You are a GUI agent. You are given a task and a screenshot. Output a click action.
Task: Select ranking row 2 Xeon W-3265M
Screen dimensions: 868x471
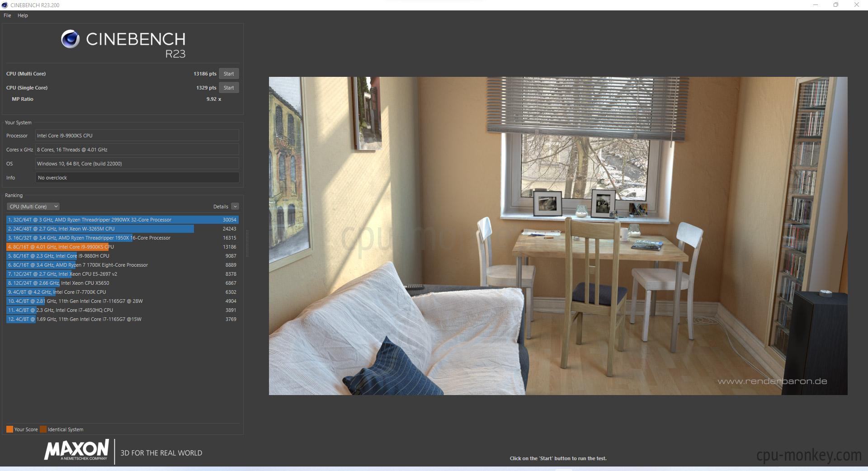tap(123, 229)
